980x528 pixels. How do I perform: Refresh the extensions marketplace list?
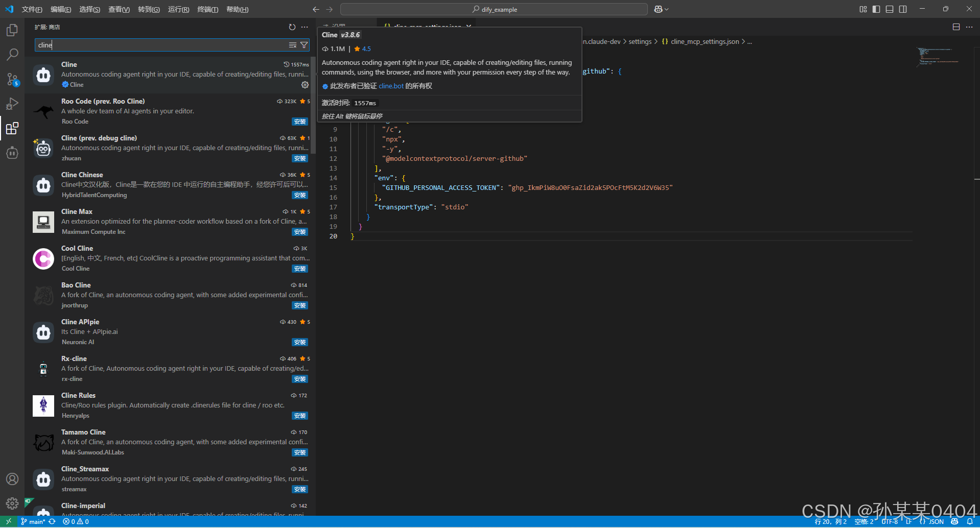292,27
